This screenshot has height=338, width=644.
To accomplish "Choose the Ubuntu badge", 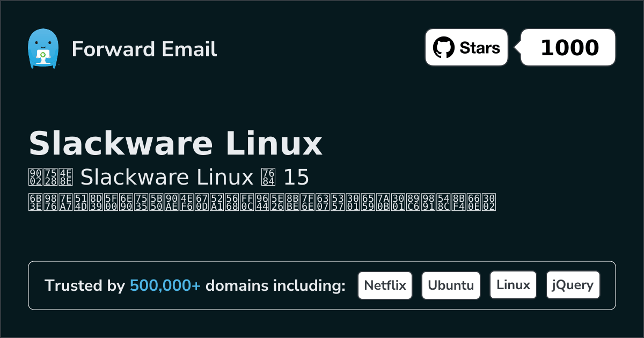I will point(451,285).
